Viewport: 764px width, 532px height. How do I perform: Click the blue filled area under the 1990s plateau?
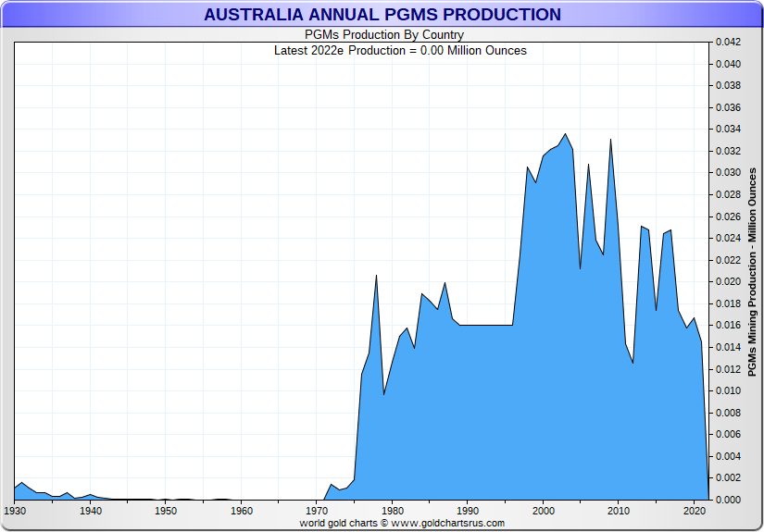click(482, 416)
